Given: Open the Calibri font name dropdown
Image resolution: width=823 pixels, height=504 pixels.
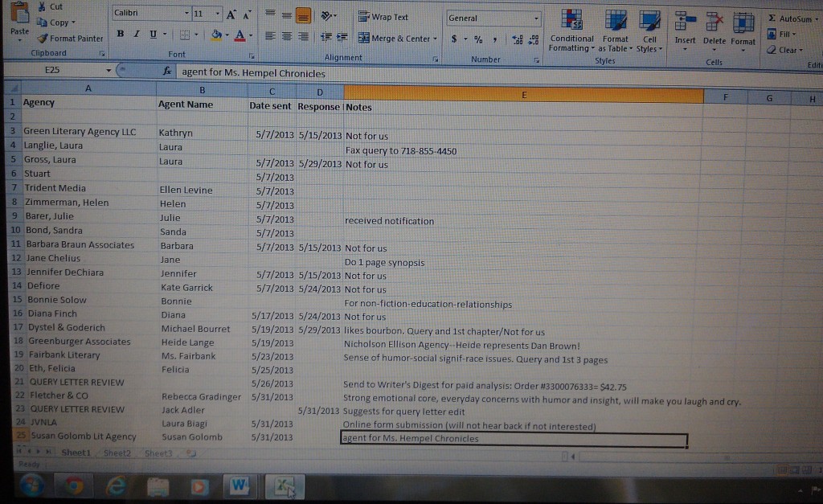Looking at the screenshot, I should pos(186,13).
